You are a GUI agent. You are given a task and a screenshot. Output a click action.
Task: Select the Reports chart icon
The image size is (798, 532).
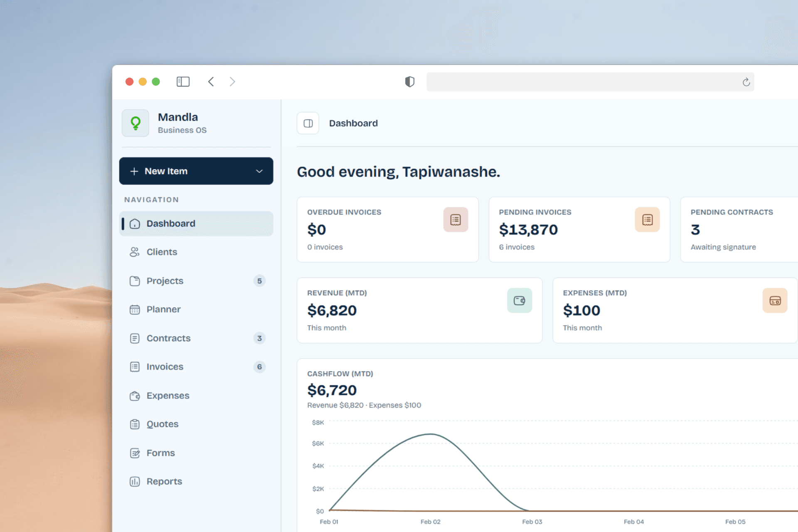click(135, 481)
